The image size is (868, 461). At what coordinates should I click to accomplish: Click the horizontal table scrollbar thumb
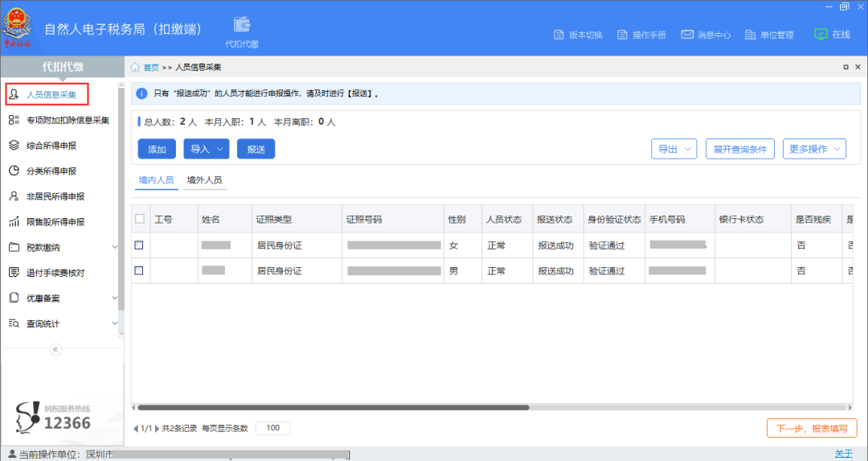[333, 407]
